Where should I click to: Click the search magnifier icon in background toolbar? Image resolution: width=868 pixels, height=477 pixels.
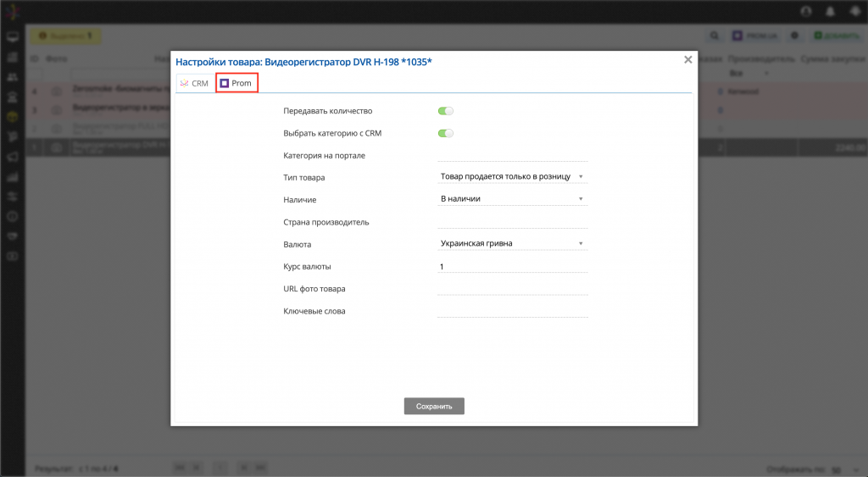pos(715,36)
